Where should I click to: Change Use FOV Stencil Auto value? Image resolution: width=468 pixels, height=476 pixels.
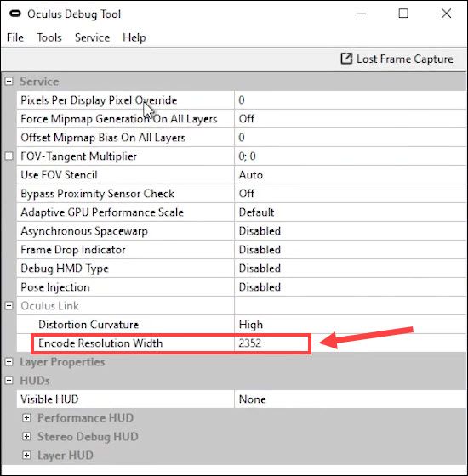351,175
